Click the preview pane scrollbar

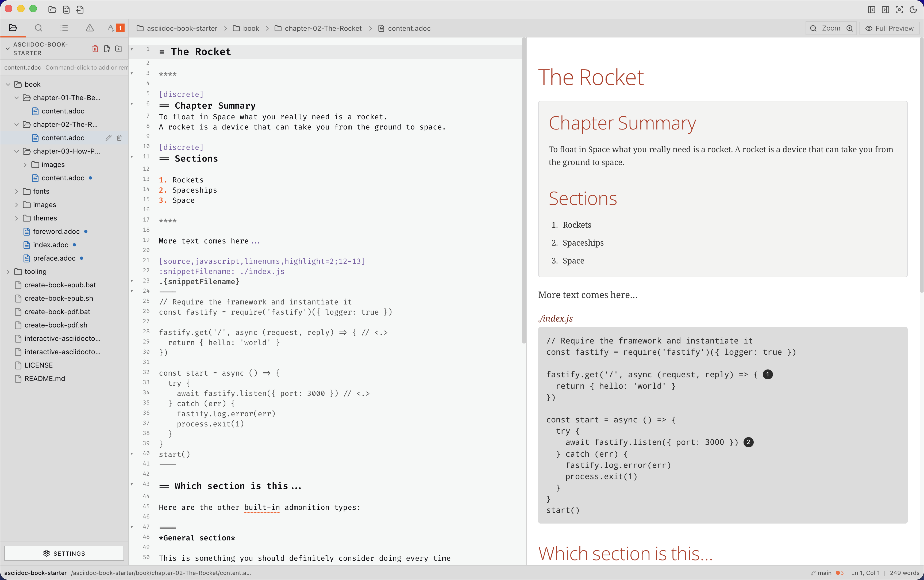coord(921,165)
